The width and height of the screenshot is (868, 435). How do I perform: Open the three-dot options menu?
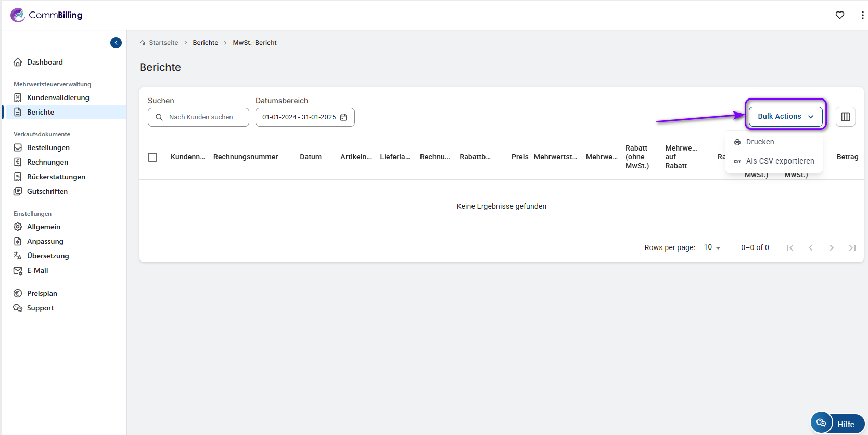(x=862, y=15)
